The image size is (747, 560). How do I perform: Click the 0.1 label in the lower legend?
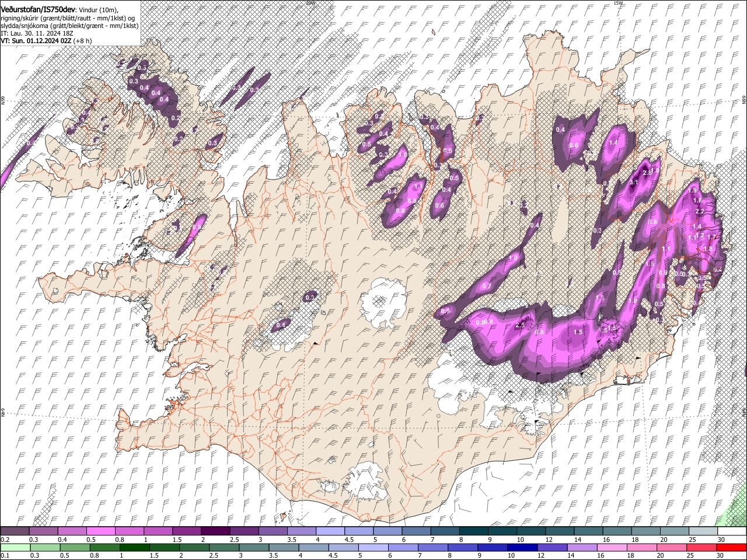tap(4, 555)
